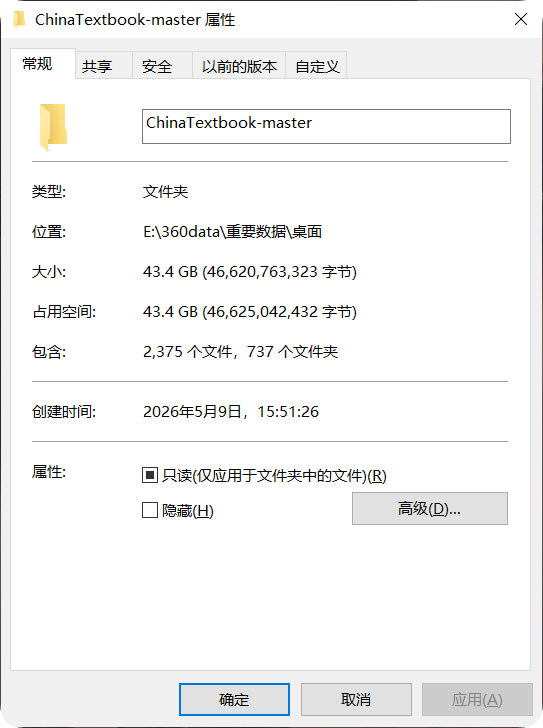The image size is (543, 728).
Task: Click the 应用(A) button
Action: (477, 699)
